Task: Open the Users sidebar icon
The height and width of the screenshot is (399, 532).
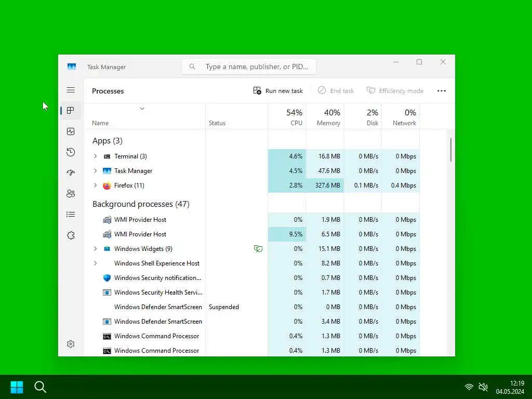Action: [x=71, y=194]
